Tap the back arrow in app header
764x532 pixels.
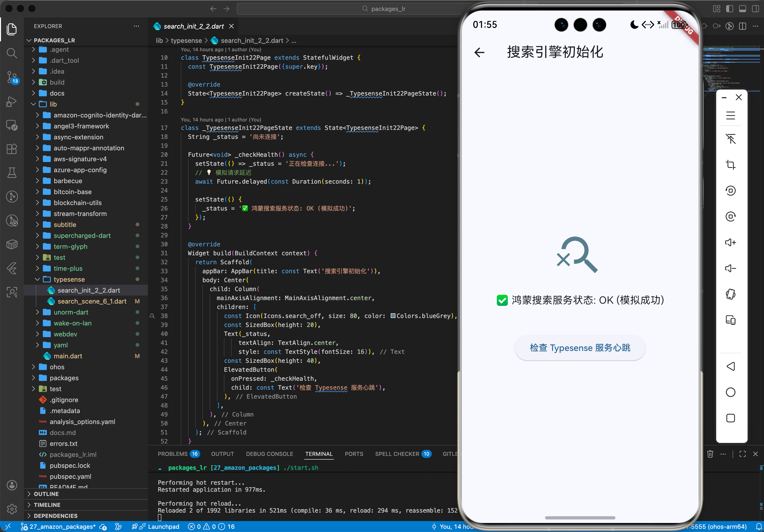coord(479,53)
